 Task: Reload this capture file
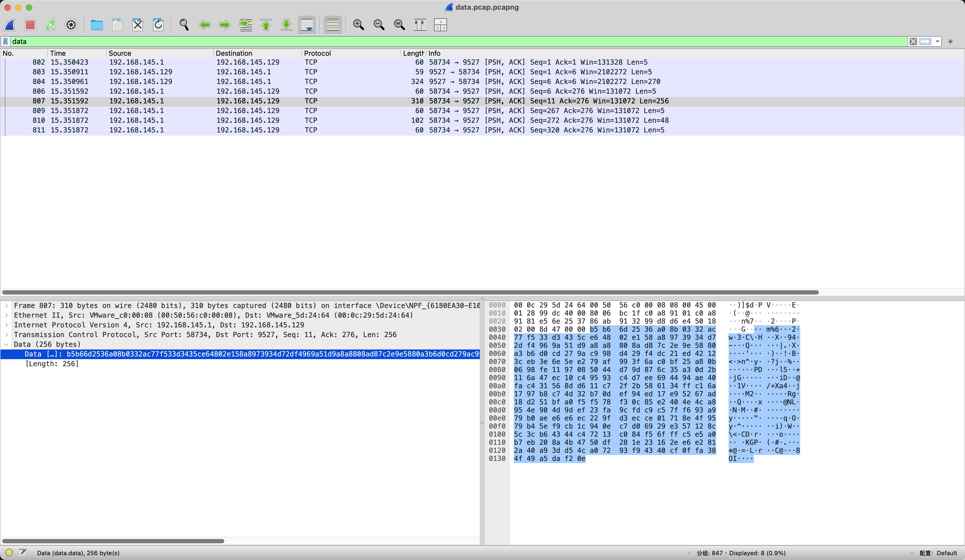click(x=158, y=25)
